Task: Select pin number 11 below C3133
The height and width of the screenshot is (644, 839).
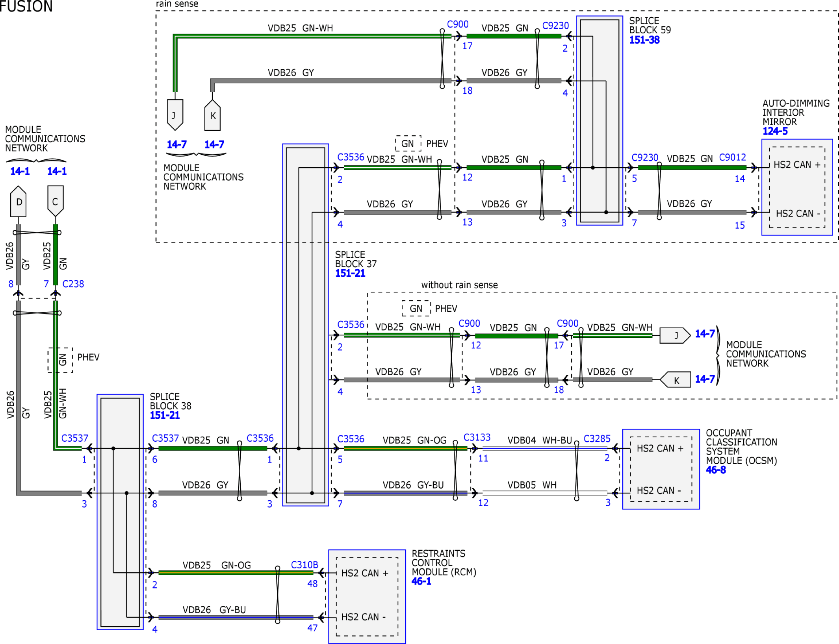Action: [x=483, y=459]
